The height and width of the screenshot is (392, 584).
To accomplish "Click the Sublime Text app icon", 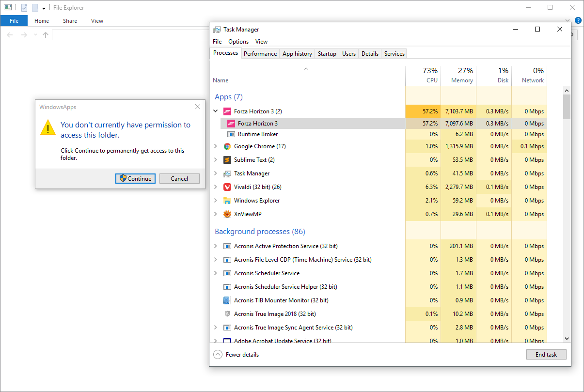I will tap(227, 160).
